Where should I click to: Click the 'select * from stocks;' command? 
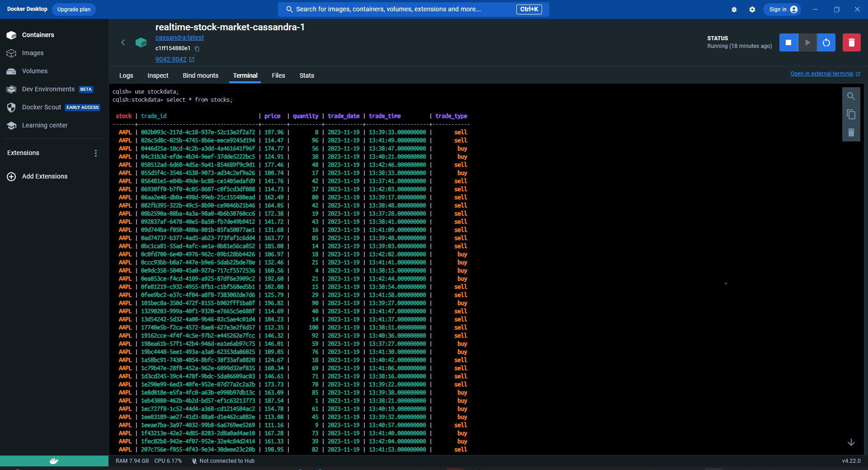coord(199,100)
